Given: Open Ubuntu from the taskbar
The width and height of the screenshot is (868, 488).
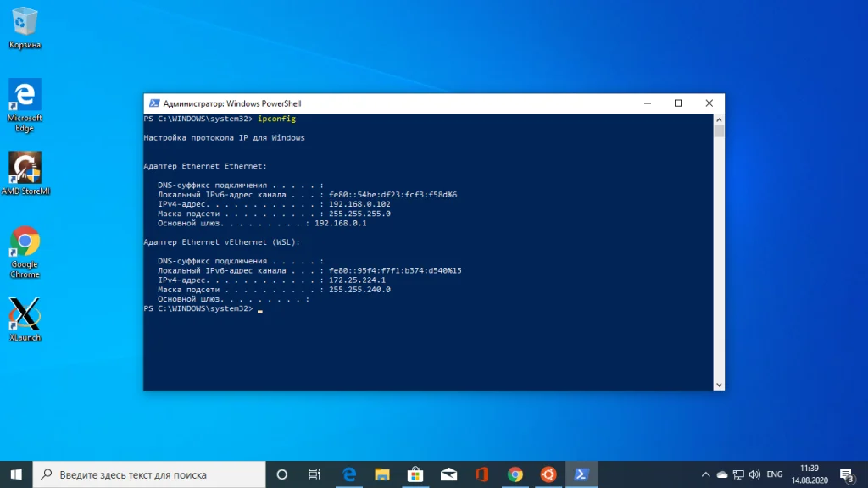Looking at the screenshot, I should pos(548,474).
